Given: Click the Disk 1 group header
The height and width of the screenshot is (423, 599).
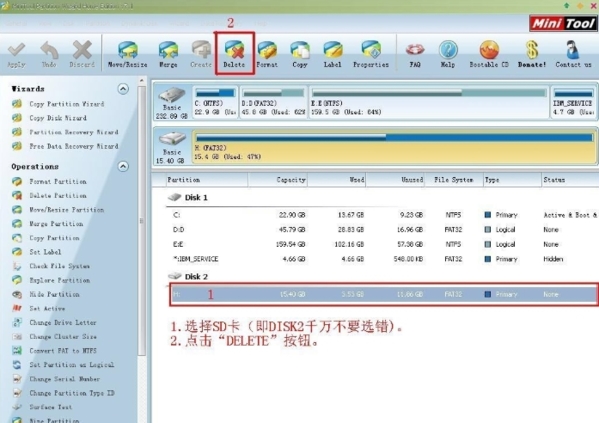Looking at the screenshot, I should coord(188,198).
